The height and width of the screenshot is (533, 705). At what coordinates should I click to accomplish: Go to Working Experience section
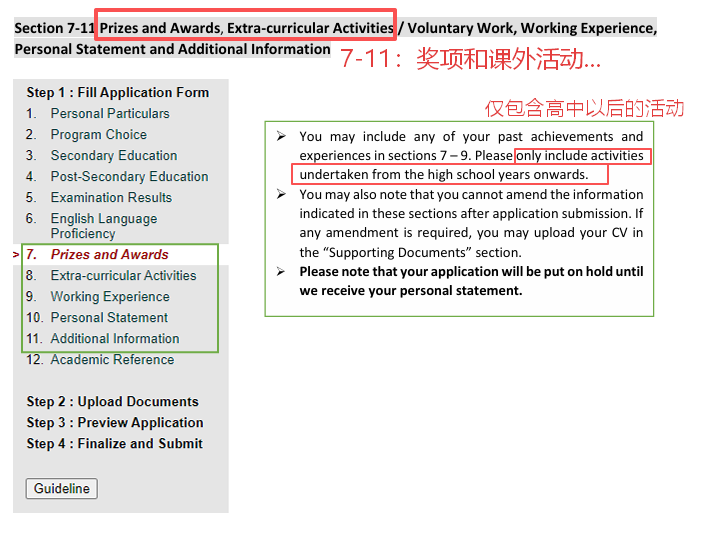(110, 297)
